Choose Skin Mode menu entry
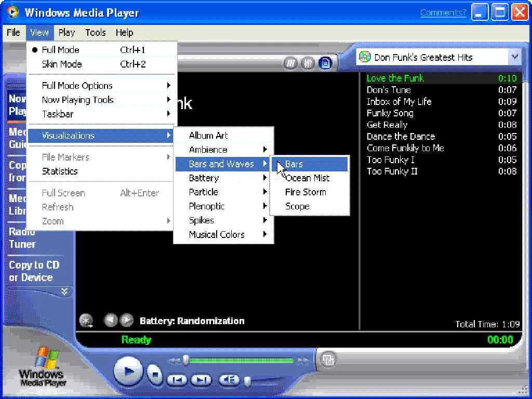532x399 pixels. point(102,64)
